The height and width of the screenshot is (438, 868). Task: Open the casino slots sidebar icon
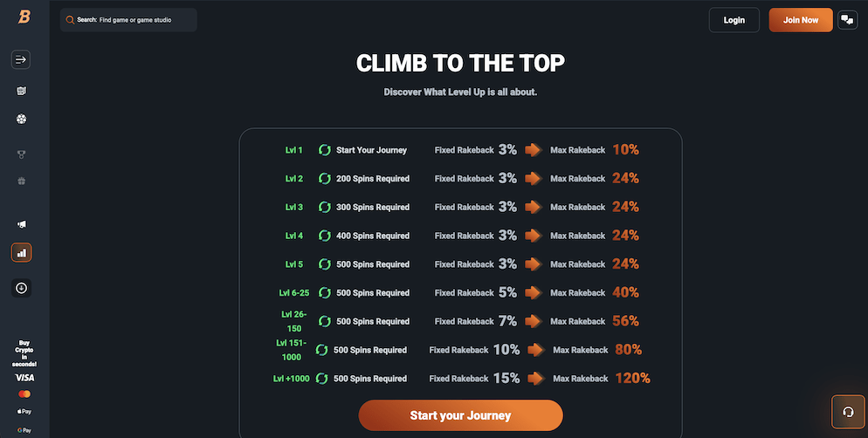pos(22,91)
